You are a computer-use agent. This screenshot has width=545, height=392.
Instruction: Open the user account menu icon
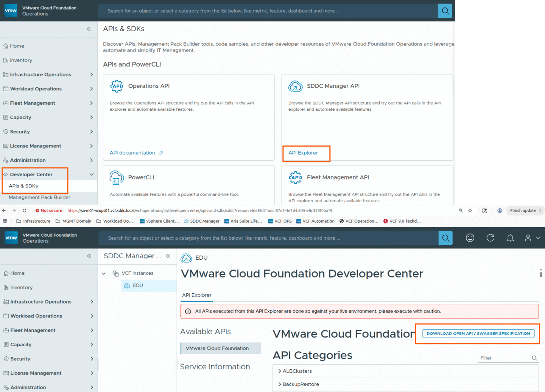(528, 238)
